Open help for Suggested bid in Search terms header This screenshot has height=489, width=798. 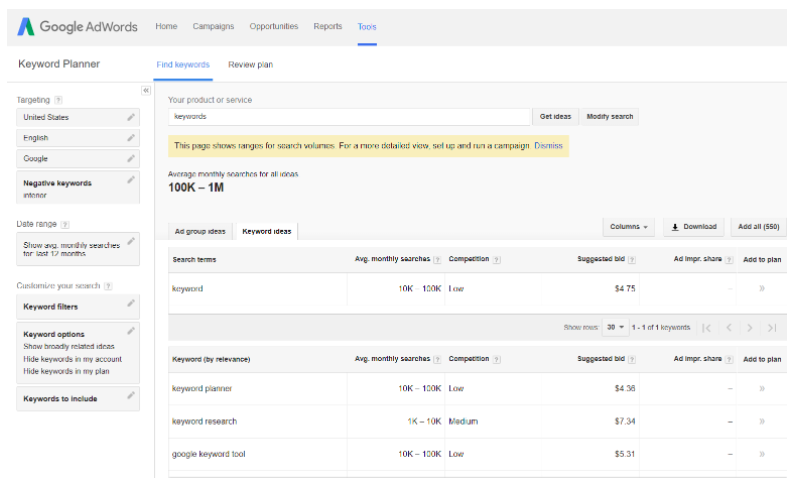tap(632, 260)
